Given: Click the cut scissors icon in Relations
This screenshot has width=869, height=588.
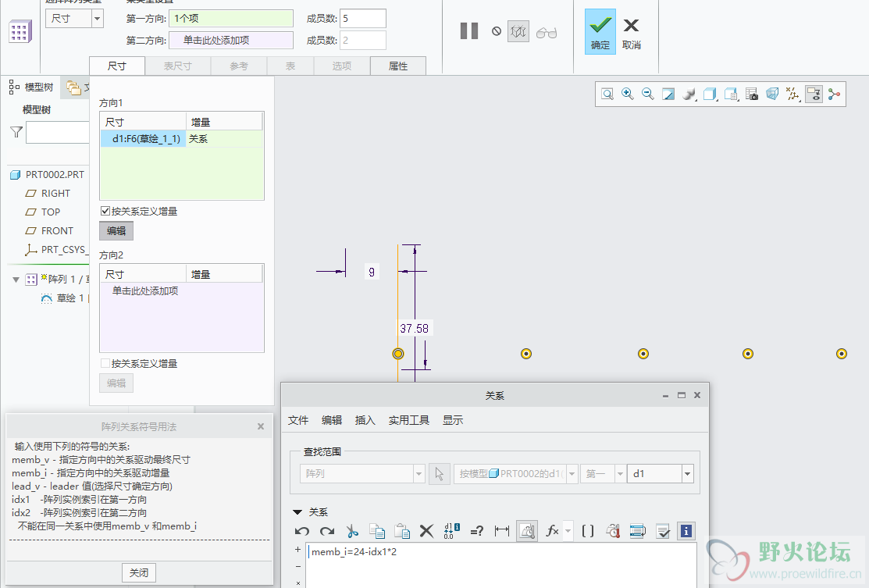Looking at the screenshot, I should pyautogui.click(x=352, y=531).
